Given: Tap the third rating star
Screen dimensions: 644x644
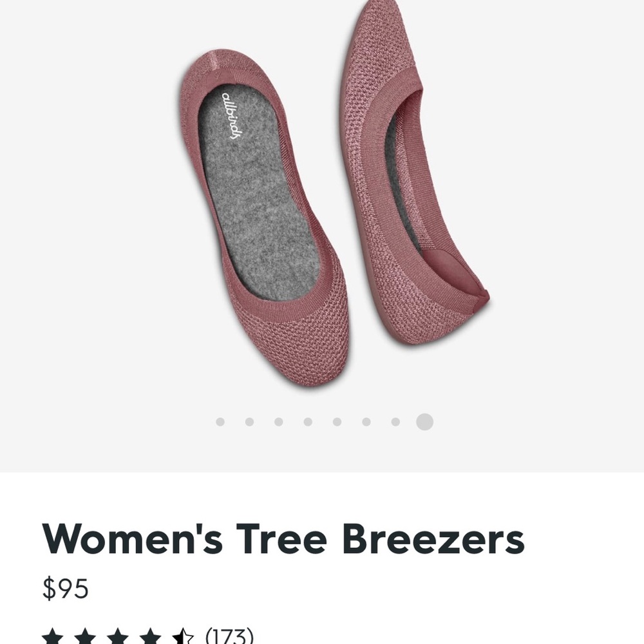Looking at the screenshot, I should (x=118, y=637).
